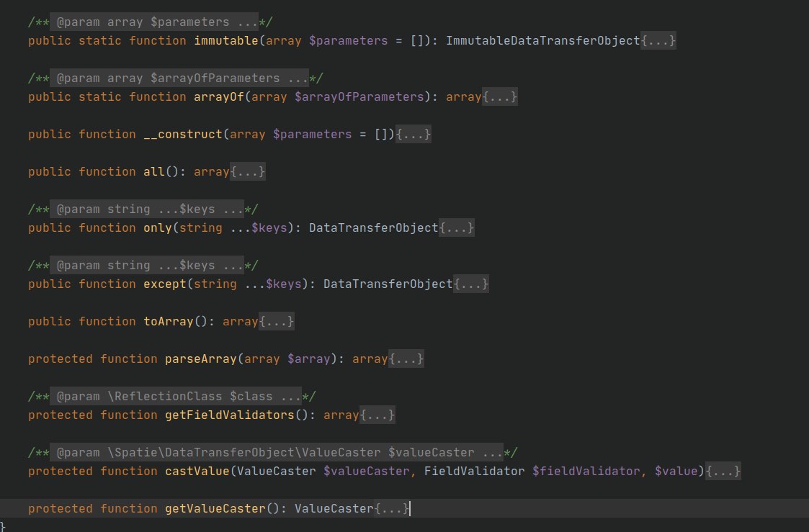Click the arrayOf function name
This screenshot has height=532, width=809.
pos(219,97)
